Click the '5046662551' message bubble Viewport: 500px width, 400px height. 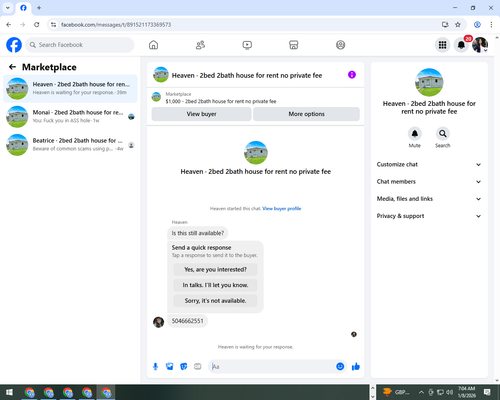coord(187,321)
